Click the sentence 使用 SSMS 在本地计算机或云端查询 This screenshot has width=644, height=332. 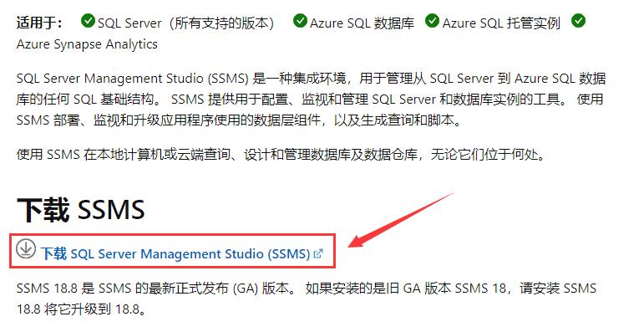pos(281,155)
